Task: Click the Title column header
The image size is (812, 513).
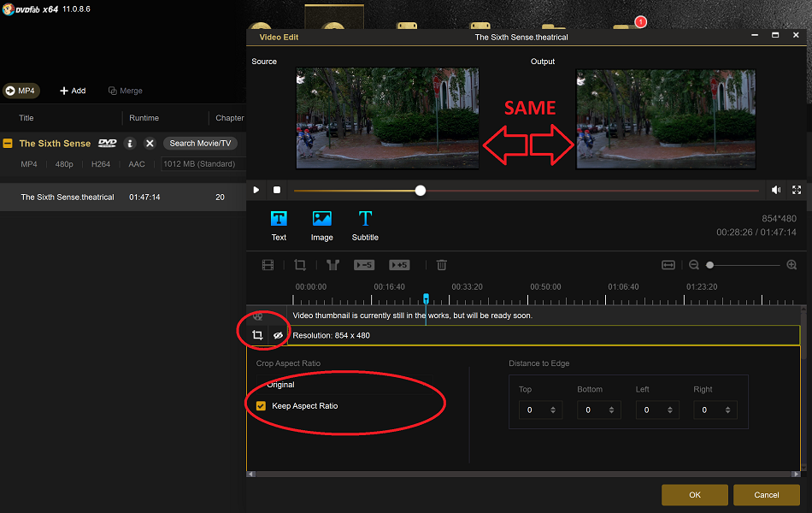Action: (26, 118)
